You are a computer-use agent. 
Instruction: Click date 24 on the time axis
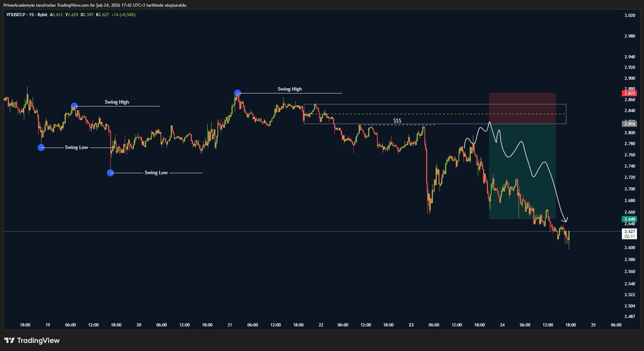tap(503, 325)
